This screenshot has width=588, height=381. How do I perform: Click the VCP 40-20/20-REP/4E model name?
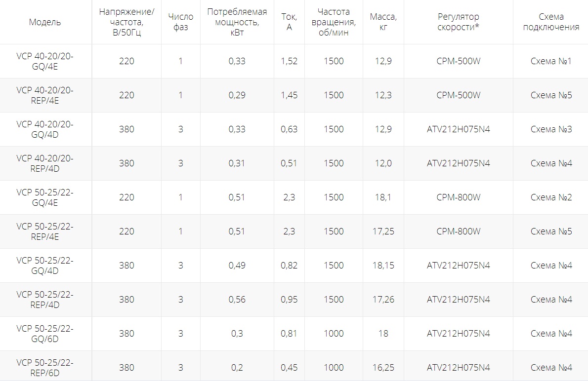[x=44, y=95]
